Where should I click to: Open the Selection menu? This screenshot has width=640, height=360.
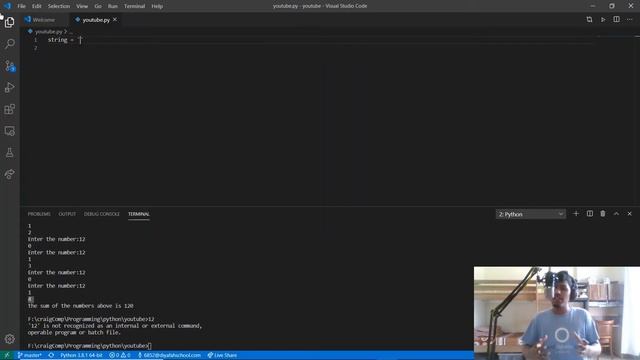click(59, 6)
